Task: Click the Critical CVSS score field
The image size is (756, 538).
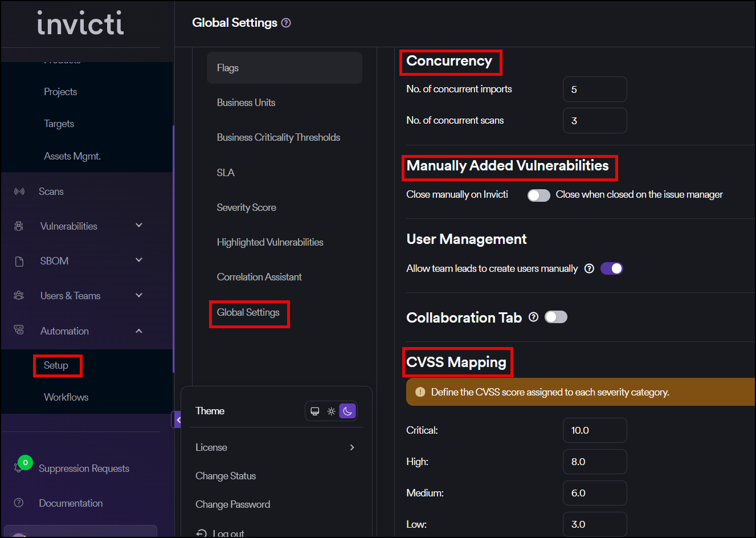Action: tap(594, 430)
